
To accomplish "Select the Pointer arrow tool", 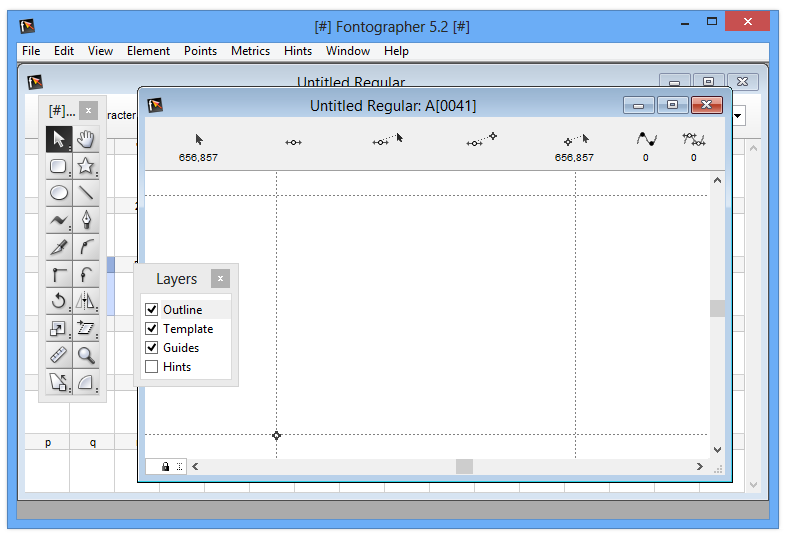I will click(59, 139).
